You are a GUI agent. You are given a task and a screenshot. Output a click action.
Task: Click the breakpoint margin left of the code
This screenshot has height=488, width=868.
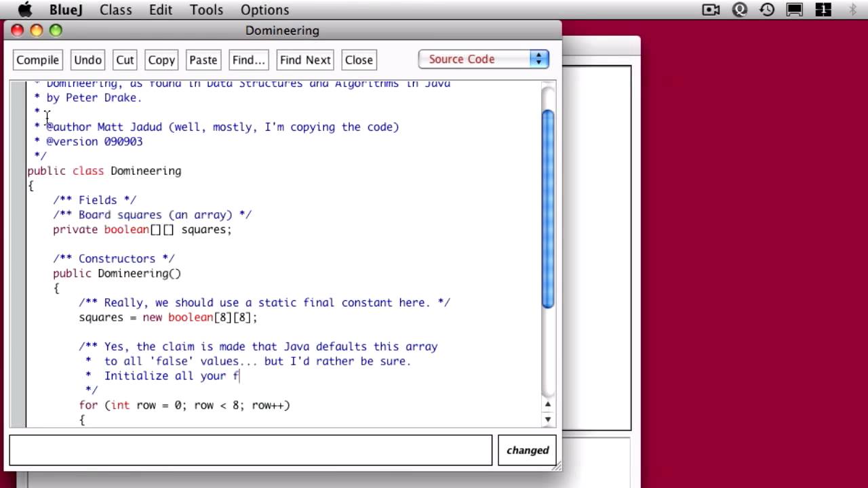point(18,253)
